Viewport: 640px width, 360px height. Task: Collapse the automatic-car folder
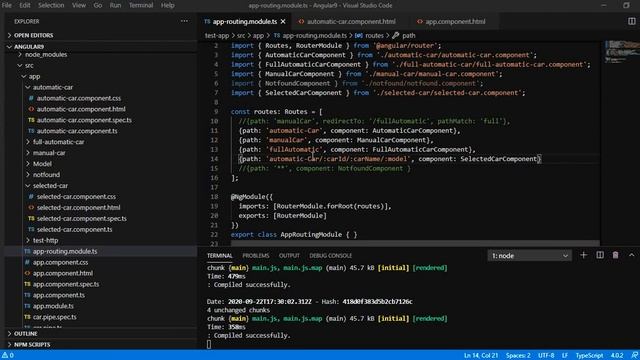tap(53, 87)
